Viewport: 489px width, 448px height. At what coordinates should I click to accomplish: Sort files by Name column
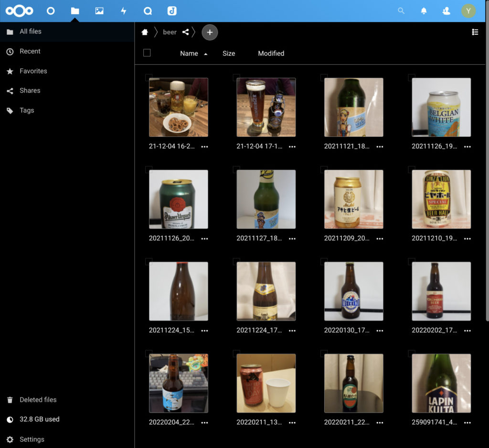pyautogui.click(x=189, y=53)
